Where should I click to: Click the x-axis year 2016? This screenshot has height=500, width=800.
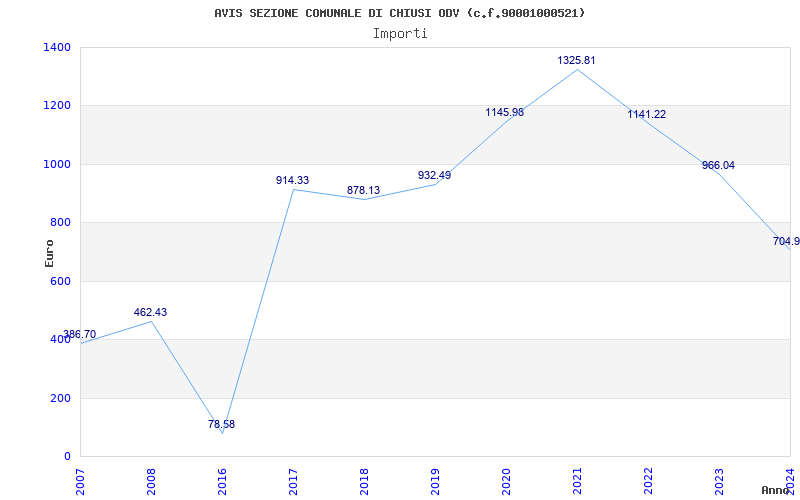[222, 482]
